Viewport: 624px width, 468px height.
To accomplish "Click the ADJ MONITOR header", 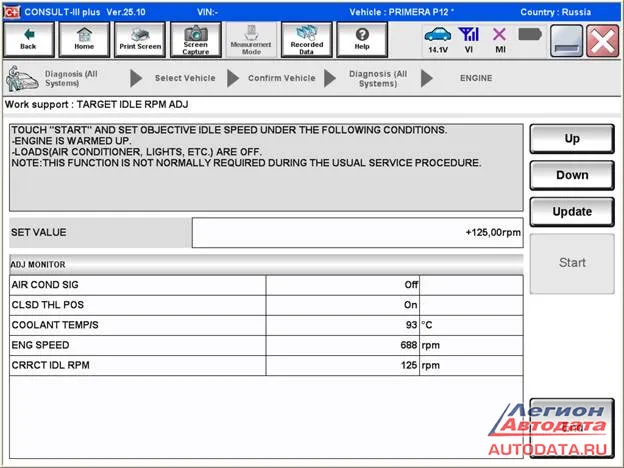I will point(266,264).
